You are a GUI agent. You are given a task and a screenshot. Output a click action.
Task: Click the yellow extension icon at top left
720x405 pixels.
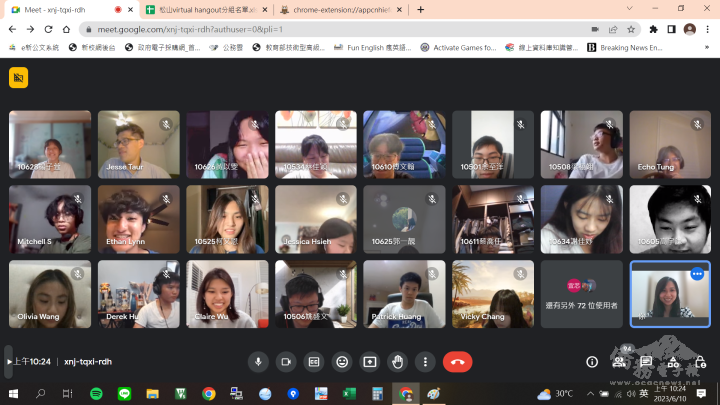[18, 77]
